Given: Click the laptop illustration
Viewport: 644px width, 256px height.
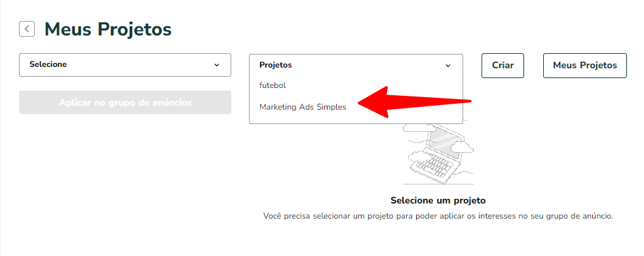Looking at the screenshot, I should click(438, 152).
